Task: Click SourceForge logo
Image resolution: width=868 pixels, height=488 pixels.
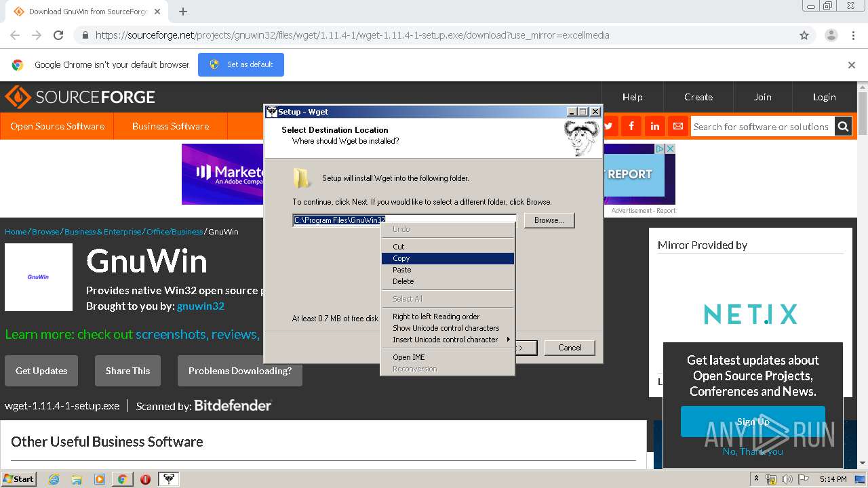Action: pos(80,97)
